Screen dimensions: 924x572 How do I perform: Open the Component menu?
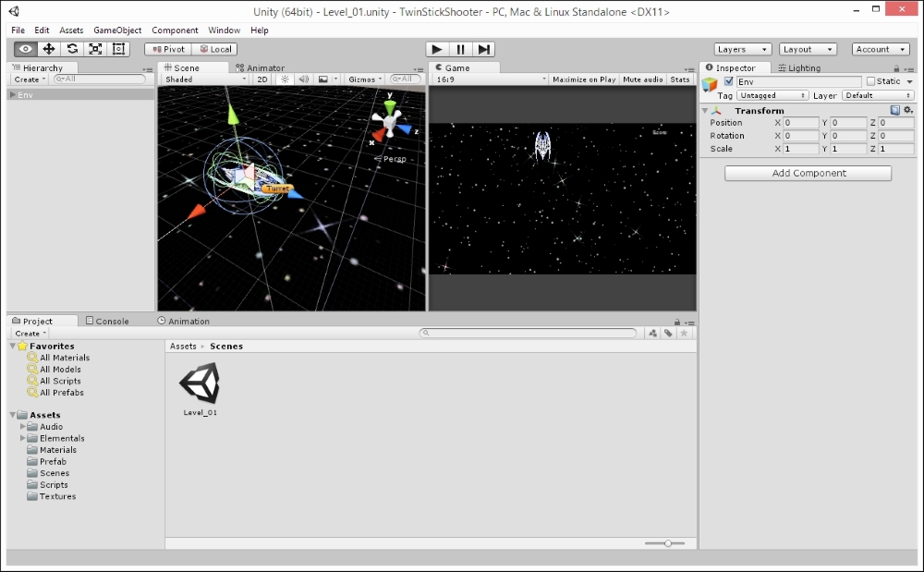[x=175, y=30]
